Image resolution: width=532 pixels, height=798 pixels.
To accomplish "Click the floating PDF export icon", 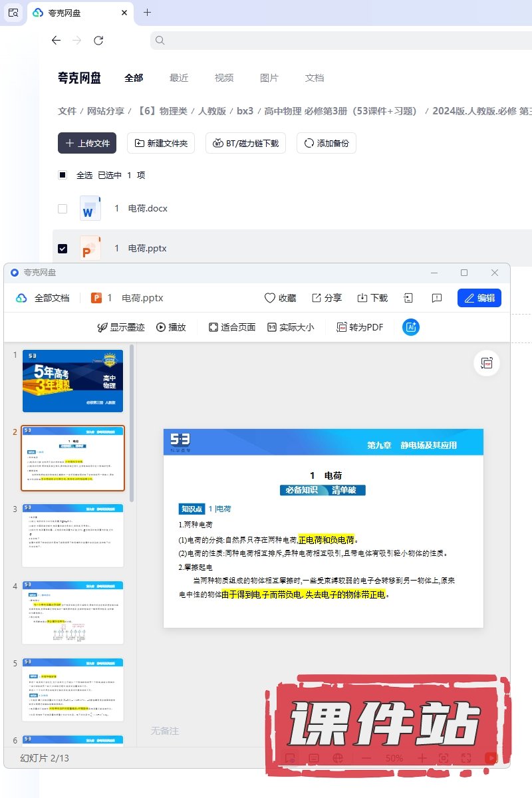I will pos(487,363).
